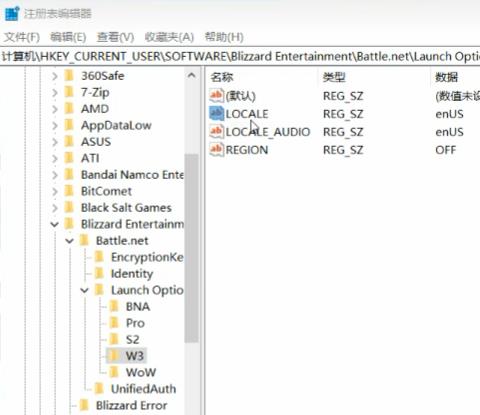The image size is (480, 415).
Task: Click the registry path address bar
Action: (240, 56)
